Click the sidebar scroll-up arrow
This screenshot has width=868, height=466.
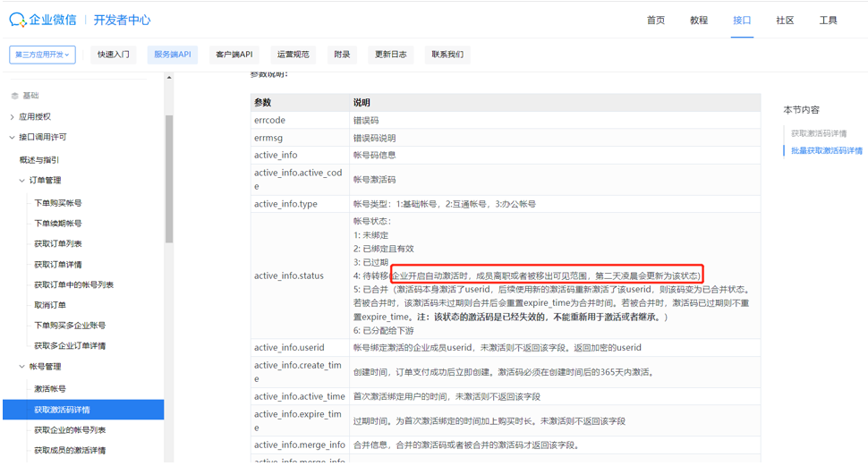[x=169, y=79]
